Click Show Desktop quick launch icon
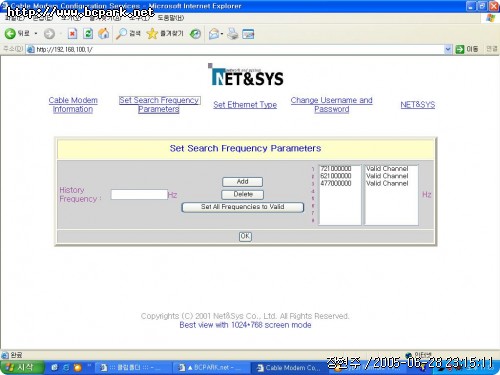 coord(54,367)
